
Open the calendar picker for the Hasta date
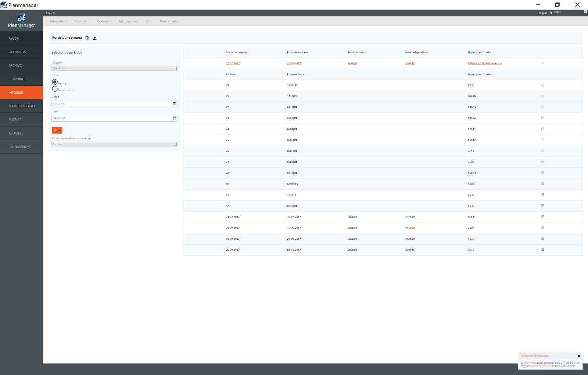[x=175, y=118]
